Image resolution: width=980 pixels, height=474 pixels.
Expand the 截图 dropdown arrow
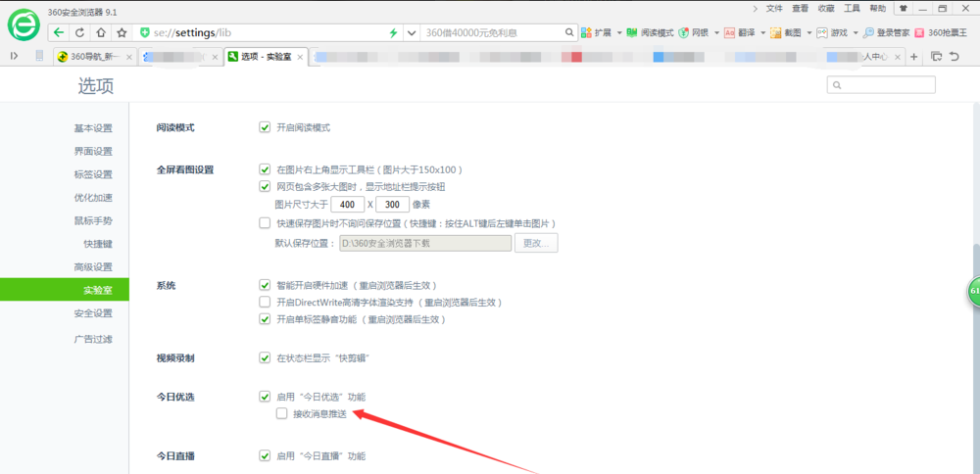click(x=809, y=33)
